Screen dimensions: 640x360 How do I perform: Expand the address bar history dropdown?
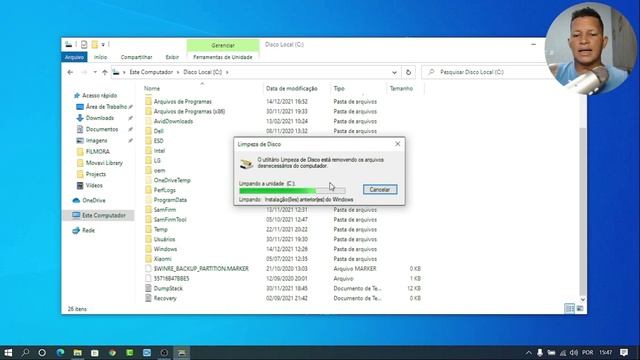(394, 72)
